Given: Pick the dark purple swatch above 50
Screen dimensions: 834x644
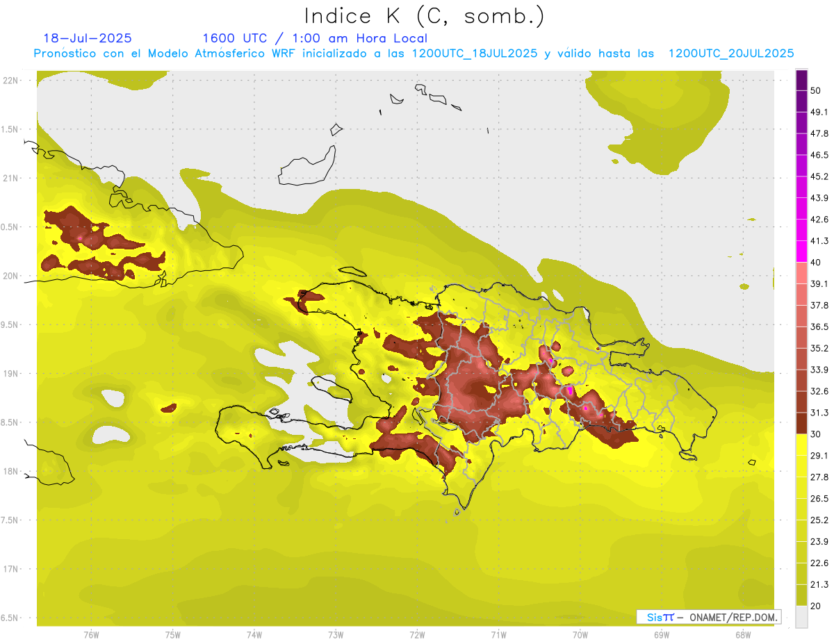Looking at the screenshot, I should point(802,80).
